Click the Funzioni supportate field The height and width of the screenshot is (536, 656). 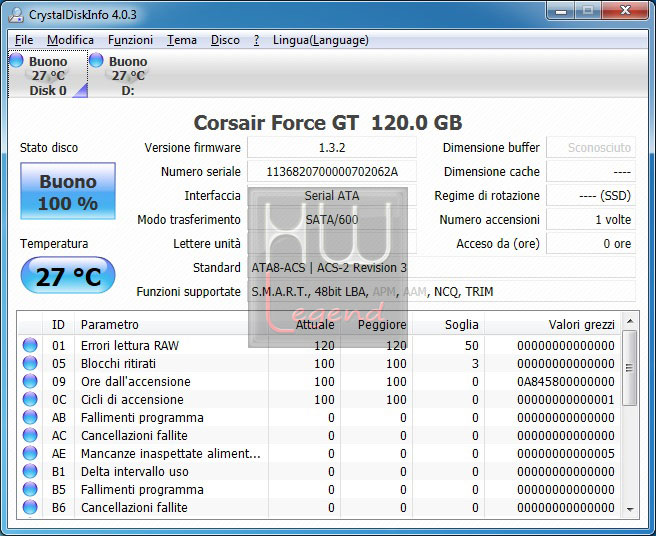click(x=441, y=291)
